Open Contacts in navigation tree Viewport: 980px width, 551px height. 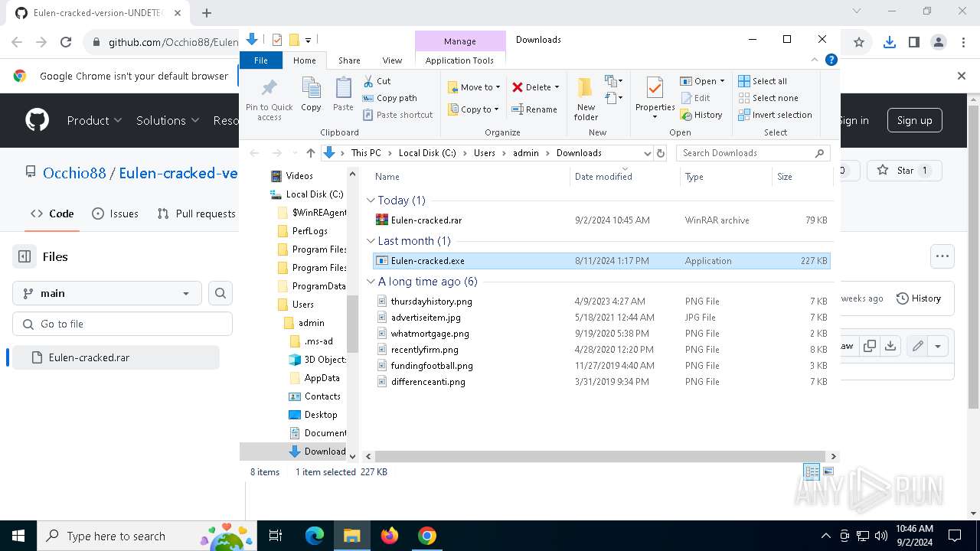(322, 396)
